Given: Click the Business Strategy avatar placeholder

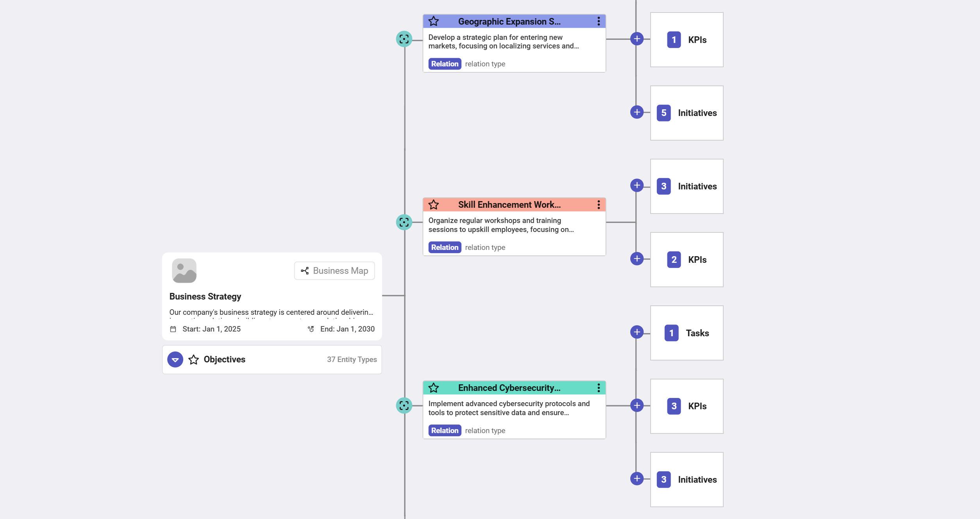Looking at the screenshot, I should click(x=184, y=270).
